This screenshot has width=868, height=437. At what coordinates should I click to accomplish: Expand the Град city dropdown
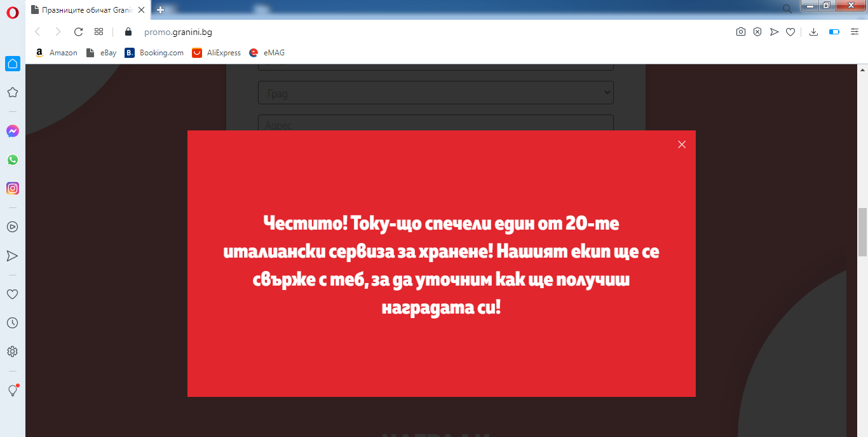435,93
